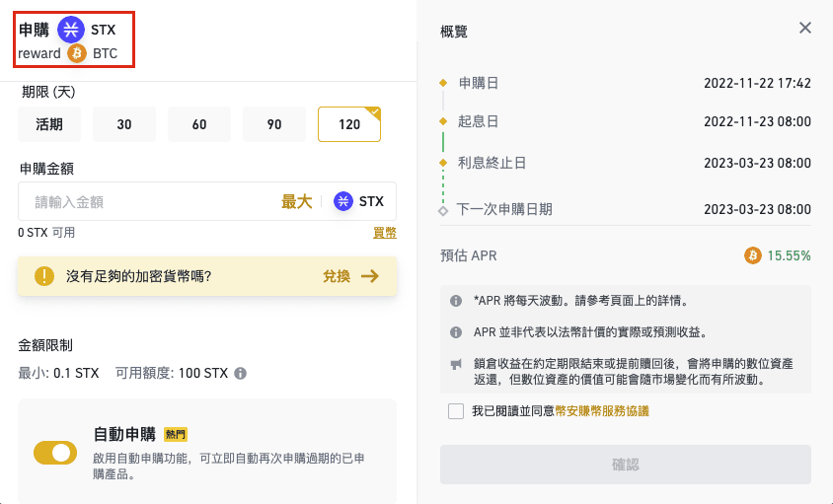Select the 30 day term
The image size is (833, 504).
pyautogui.click(x=124, y=124)
